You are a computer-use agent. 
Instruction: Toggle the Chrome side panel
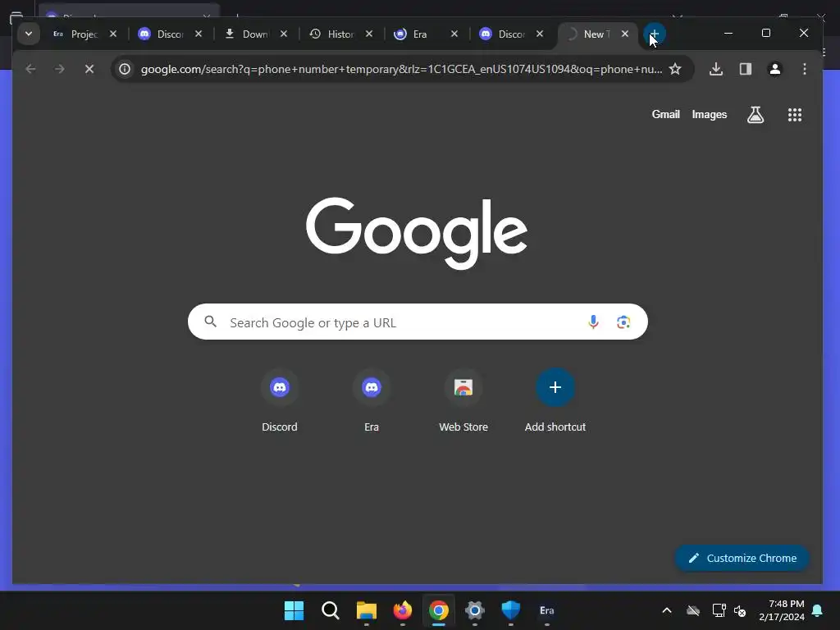coord(745,69)
